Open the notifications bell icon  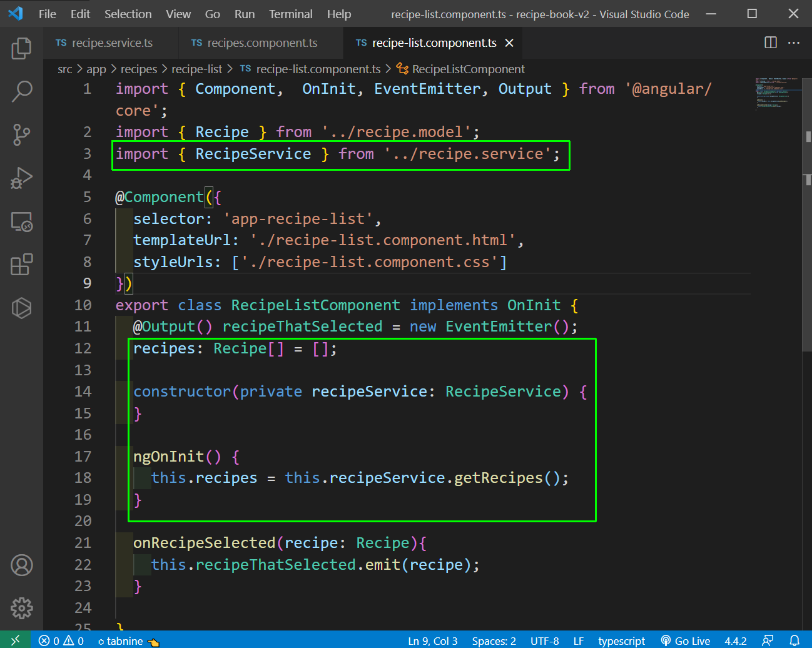click(x=794, y=641)
